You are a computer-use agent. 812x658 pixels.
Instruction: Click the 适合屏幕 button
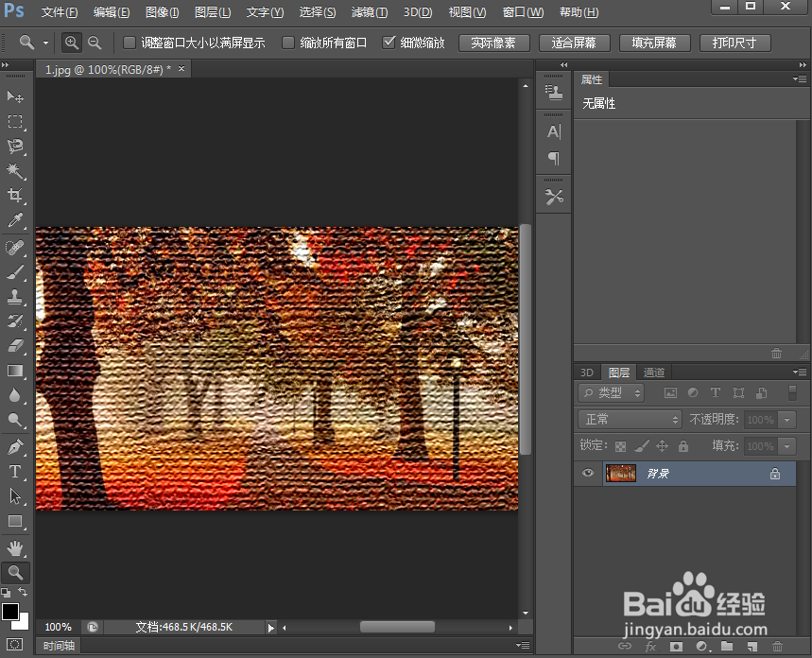pos(575,43)
